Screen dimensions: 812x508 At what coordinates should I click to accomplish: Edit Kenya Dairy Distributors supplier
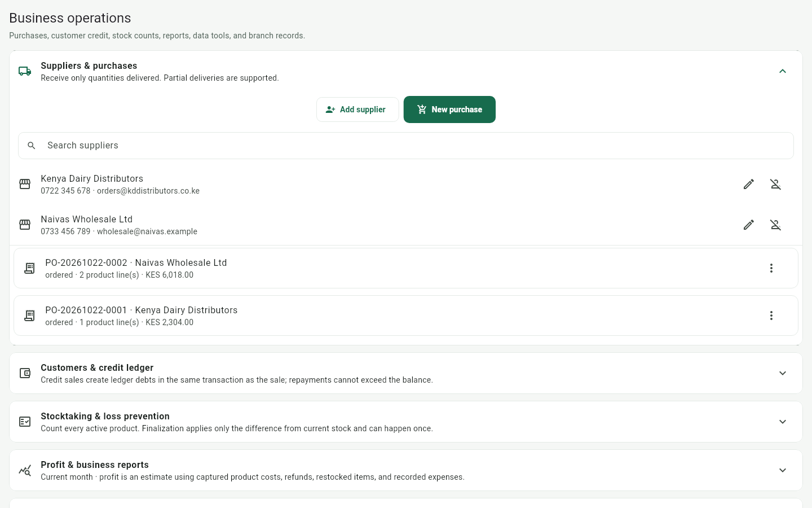[749, 184]
